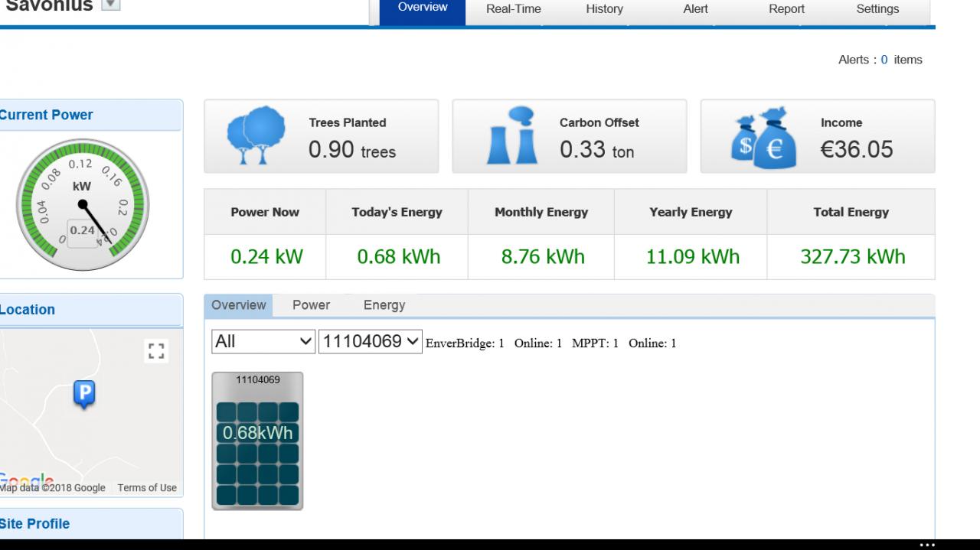
Task: Open the Savonius site dropdown arrow
Action: 110,5
